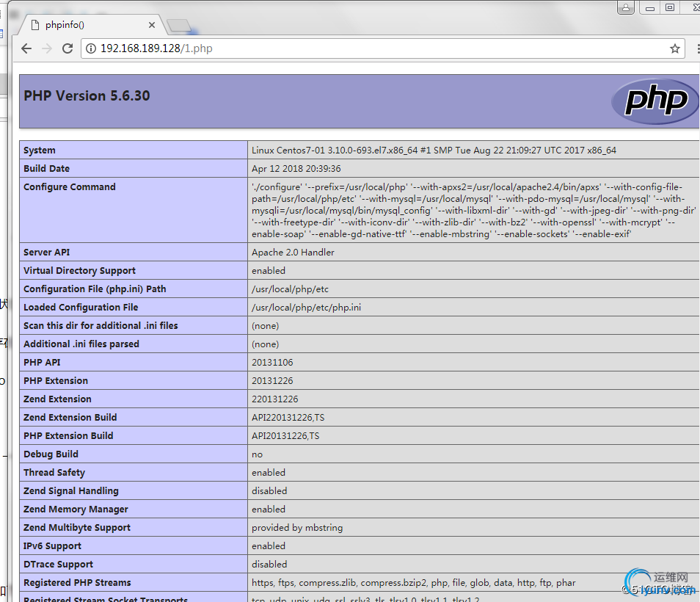Screen dimensions: 700x602
Task: Select the PHP Extension Build label
Action: click(x=68, y=436)
